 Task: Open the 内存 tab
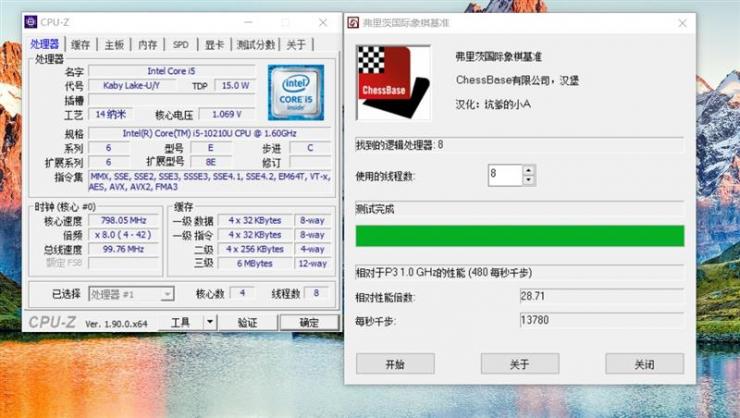(x=147, y=45)
